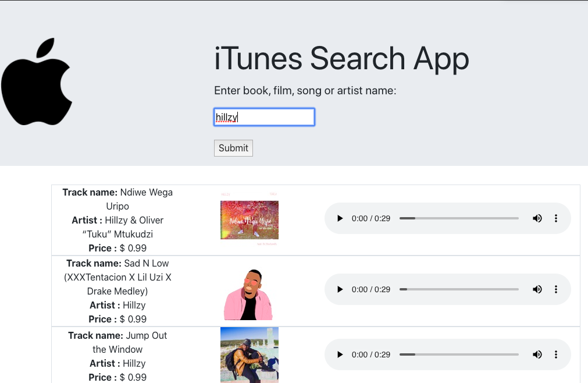Play the "Ndiwe Wega Uripo" audio preview
Viewport: 588px width, 383px height.
(x=340, y=218)
